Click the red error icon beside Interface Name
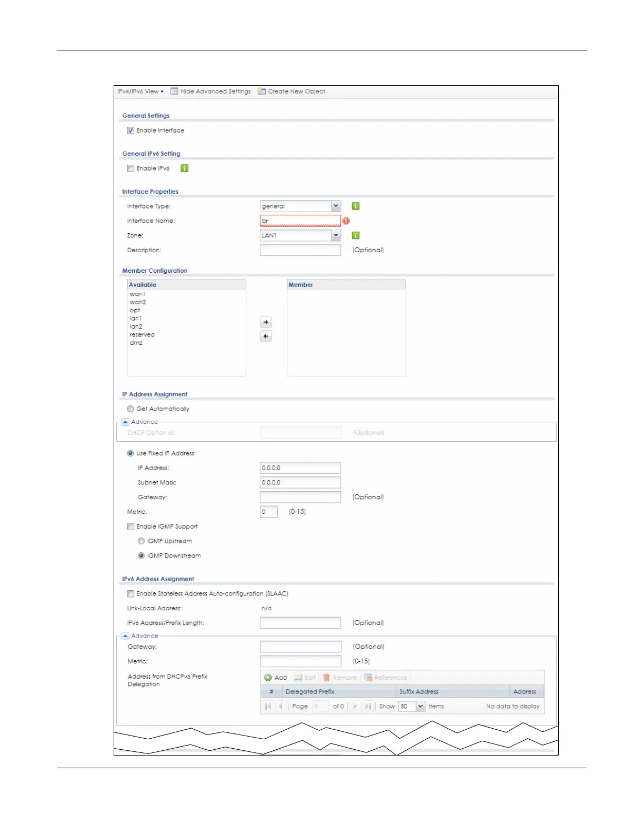 click(346, 221)
